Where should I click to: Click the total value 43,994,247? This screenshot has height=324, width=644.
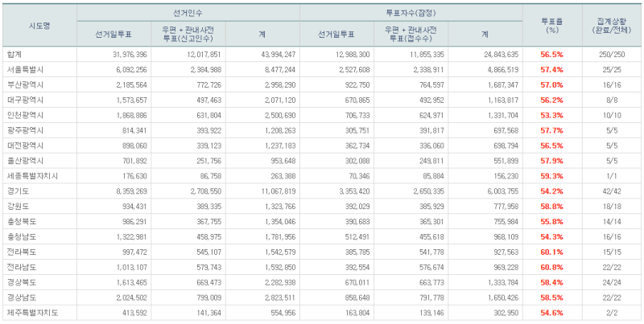click(x=279, y=55)
